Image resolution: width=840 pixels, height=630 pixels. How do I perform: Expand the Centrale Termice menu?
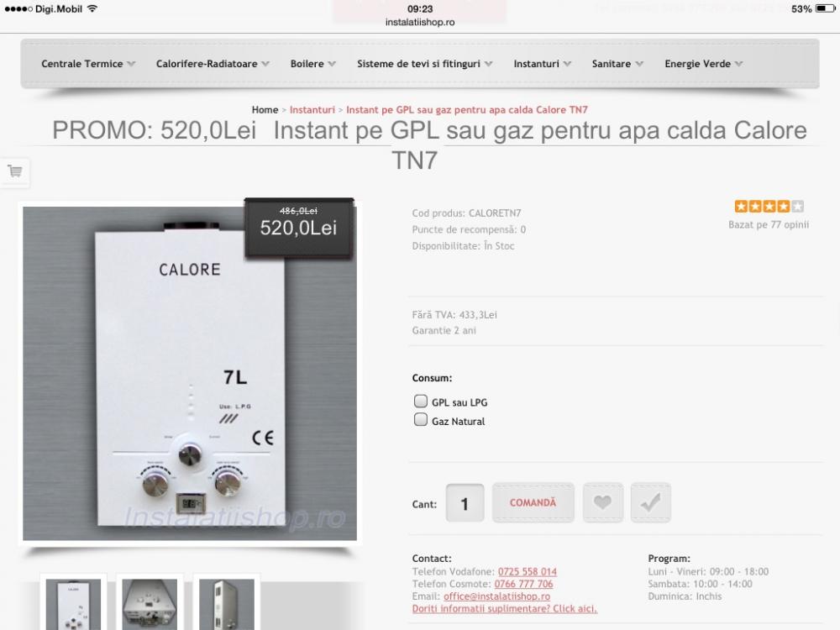coord(88,64)
